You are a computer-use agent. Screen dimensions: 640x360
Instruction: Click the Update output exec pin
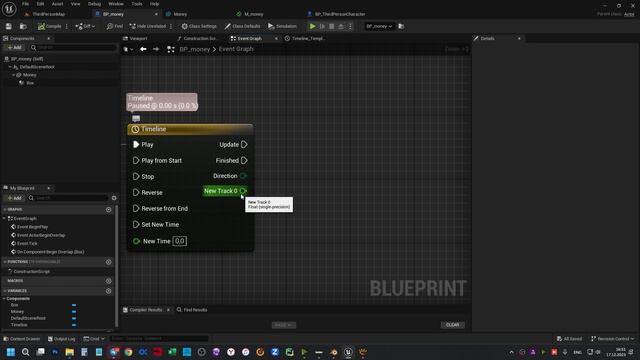(244, 144)
